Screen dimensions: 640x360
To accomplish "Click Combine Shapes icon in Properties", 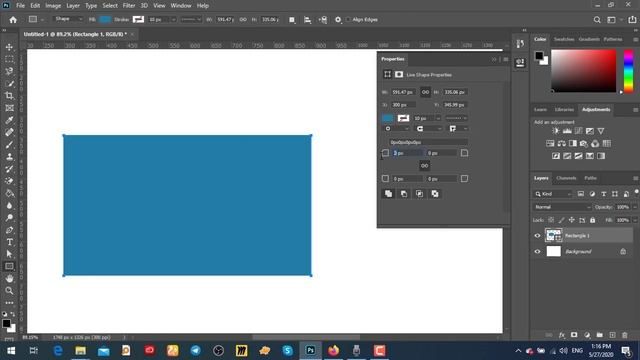I will 388,194.
